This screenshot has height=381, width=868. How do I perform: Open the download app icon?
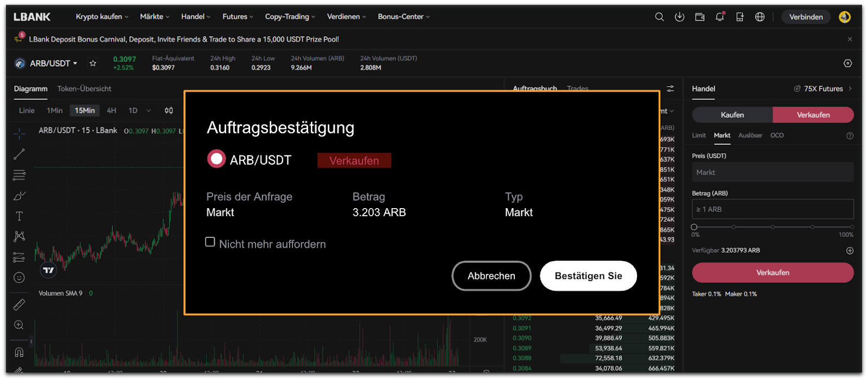[679, 17]
